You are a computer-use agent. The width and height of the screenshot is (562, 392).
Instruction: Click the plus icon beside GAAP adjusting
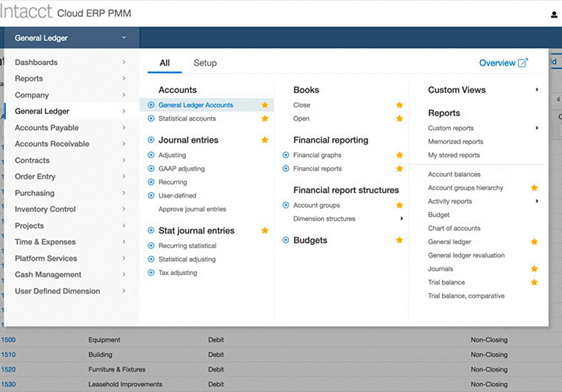click(151, 168)
